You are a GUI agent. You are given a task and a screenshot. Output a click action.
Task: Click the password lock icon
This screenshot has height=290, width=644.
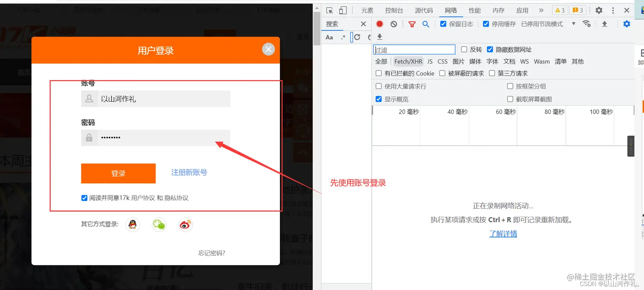click(x=89, y=138)
